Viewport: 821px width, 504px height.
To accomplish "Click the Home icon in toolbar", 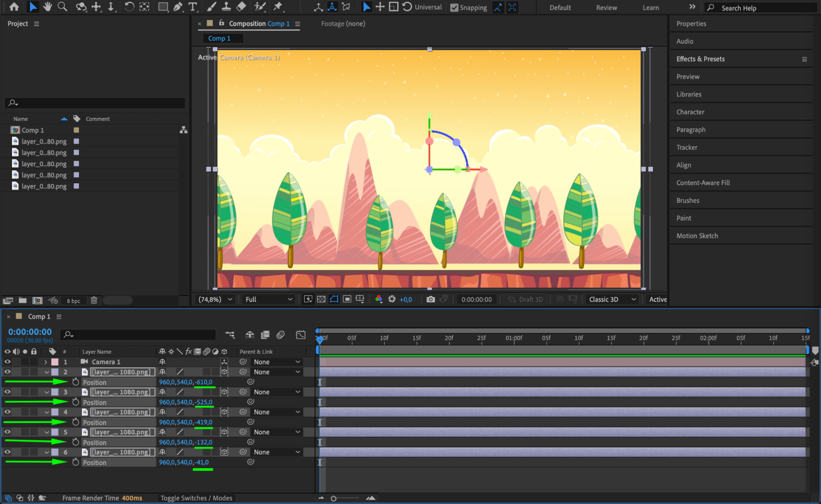I will click(14, 7).
